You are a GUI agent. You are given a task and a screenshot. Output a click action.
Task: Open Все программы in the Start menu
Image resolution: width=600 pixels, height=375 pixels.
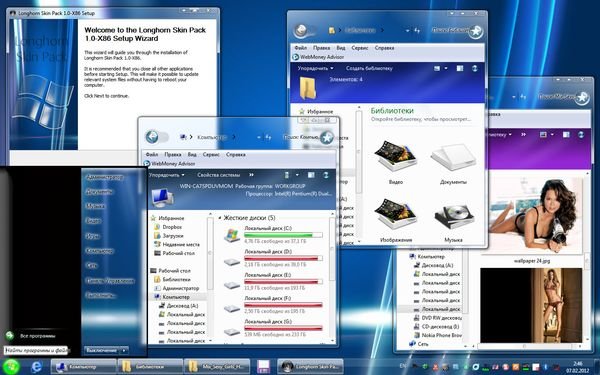[38, 336]
